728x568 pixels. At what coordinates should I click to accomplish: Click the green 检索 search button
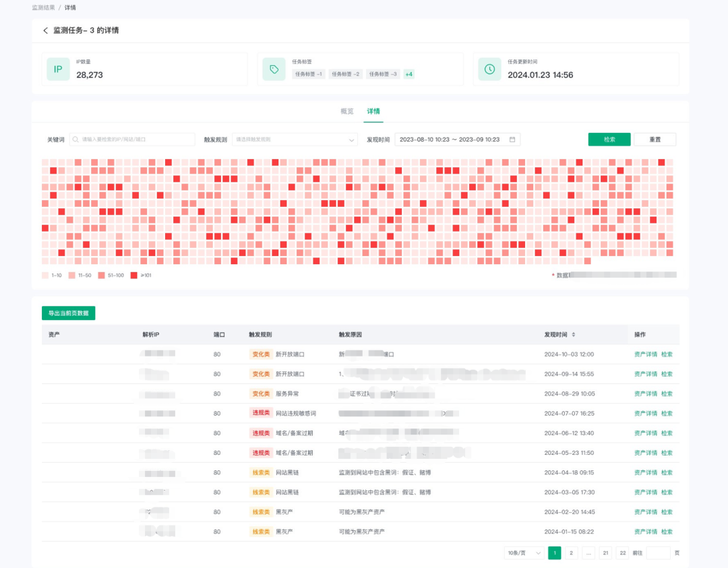click(x=609, y=139)
